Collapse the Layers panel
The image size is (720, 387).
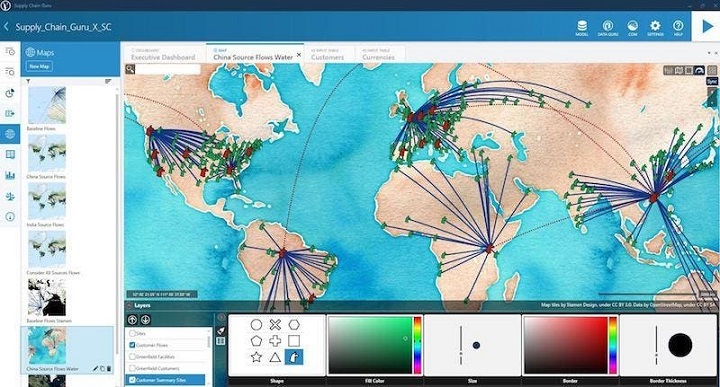click(129, 305)
